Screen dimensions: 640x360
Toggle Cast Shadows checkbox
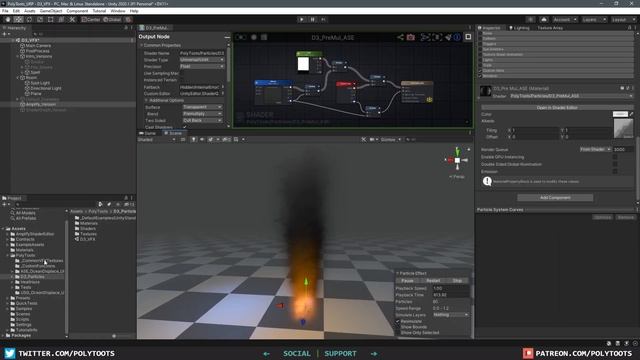tap(184, 127)
